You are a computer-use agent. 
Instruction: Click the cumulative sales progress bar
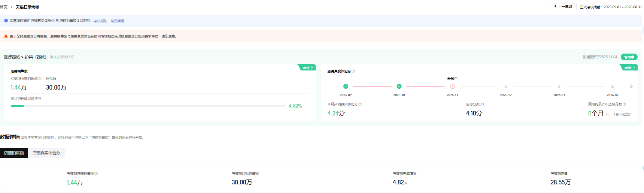click(148, 106)
